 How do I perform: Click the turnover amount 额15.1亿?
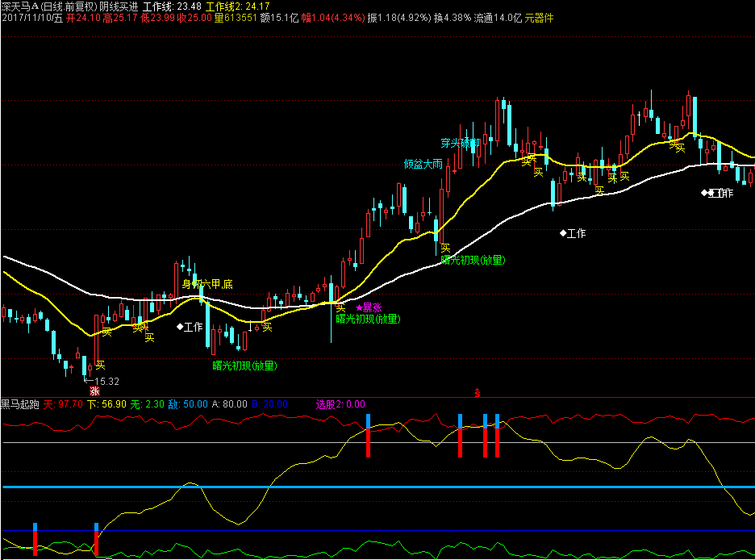tap(279, 19)
